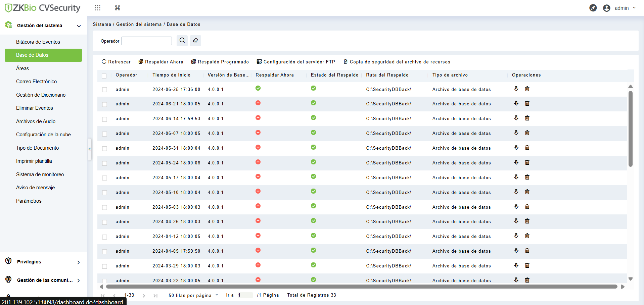
Task: Click the eraser icon to clear search
Action: pyautogui.click(x=195, y=41)
